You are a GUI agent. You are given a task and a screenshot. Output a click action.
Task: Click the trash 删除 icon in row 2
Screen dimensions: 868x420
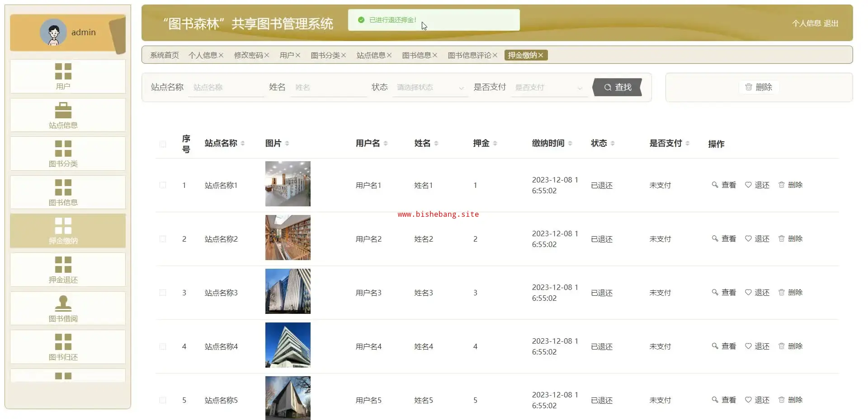(x=781, y=239)
